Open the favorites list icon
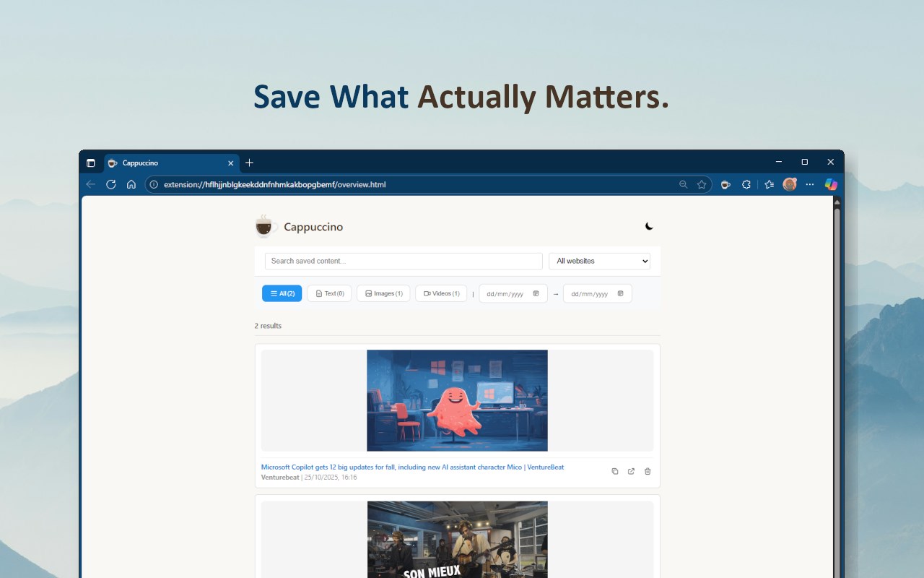 [x=769, y=184]
